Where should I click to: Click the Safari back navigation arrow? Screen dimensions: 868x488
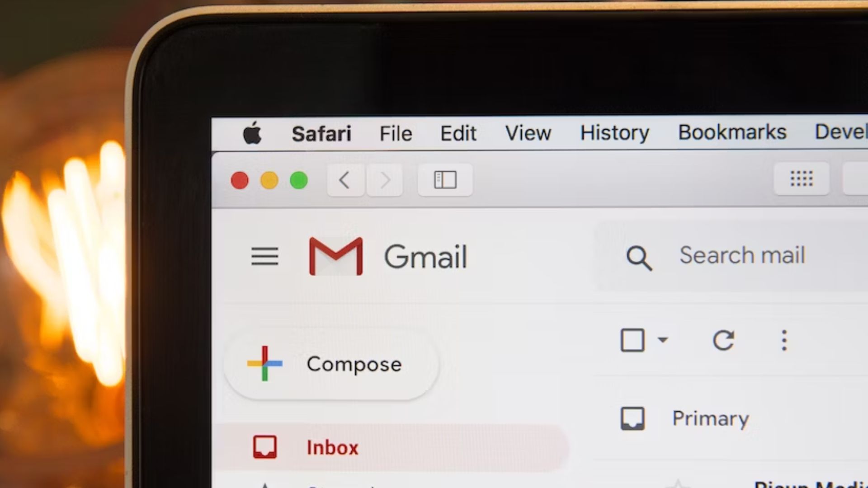click(x=344, y=179)
